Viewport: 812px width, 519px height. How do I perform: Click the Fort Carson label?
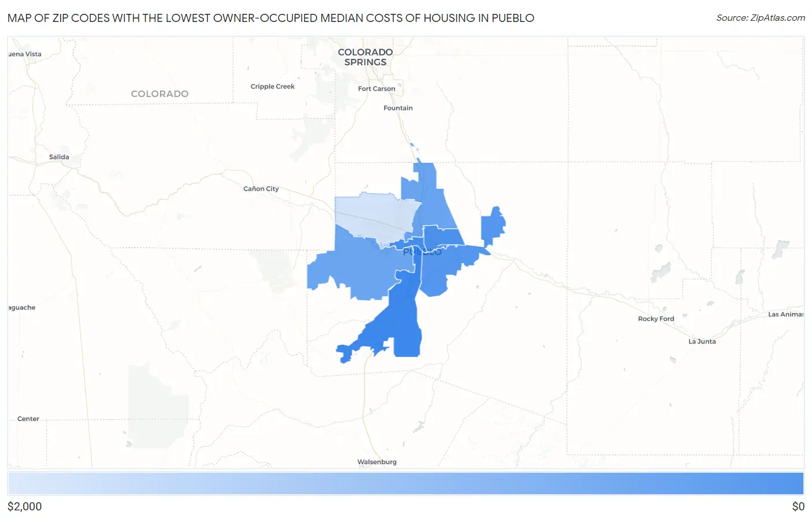pos(377,89)
